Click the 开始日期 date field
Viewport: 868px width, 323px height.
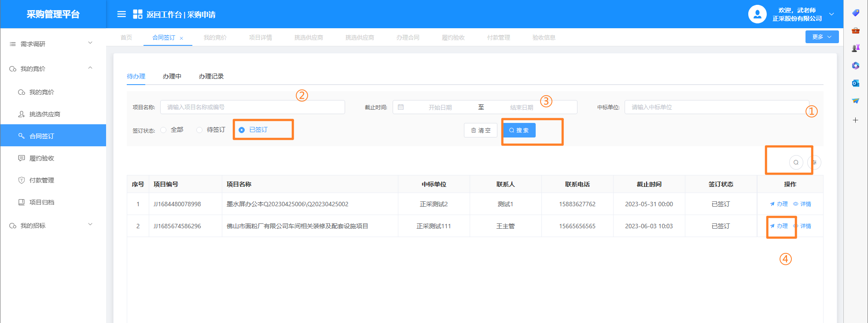[x=440, y=107]
